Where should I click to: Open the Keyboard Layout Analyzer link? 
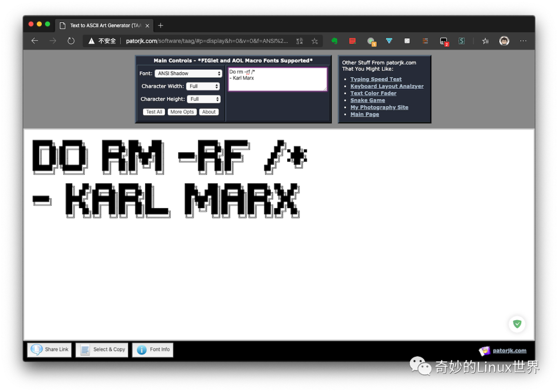pyautogui.click(x=387, y=86)
